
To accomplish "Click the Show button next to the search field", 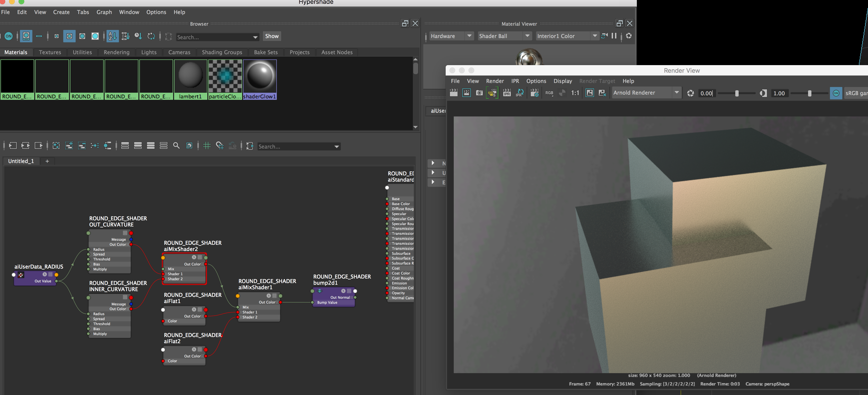I will coord(272,36).
